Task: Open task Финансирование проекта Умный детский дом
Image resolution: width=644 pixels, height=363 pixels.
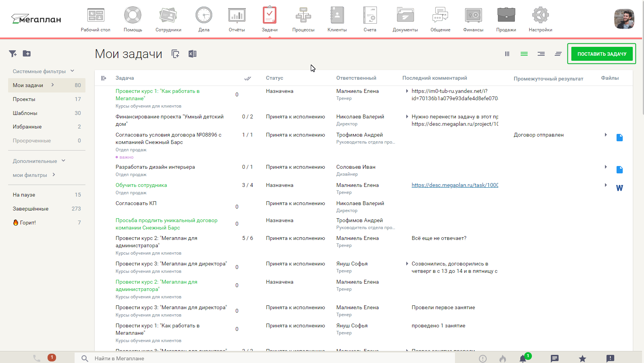Action: [x=169, y=120]
